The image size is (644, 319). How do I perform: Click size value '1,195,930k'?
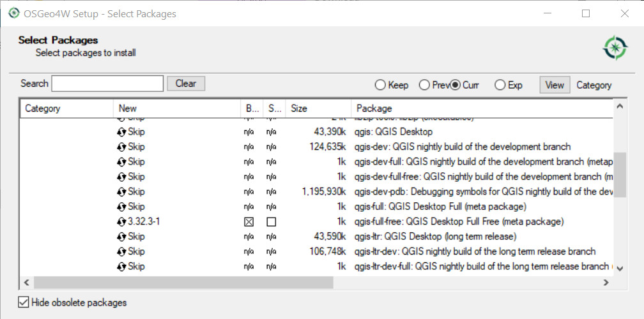coord(325,192)
